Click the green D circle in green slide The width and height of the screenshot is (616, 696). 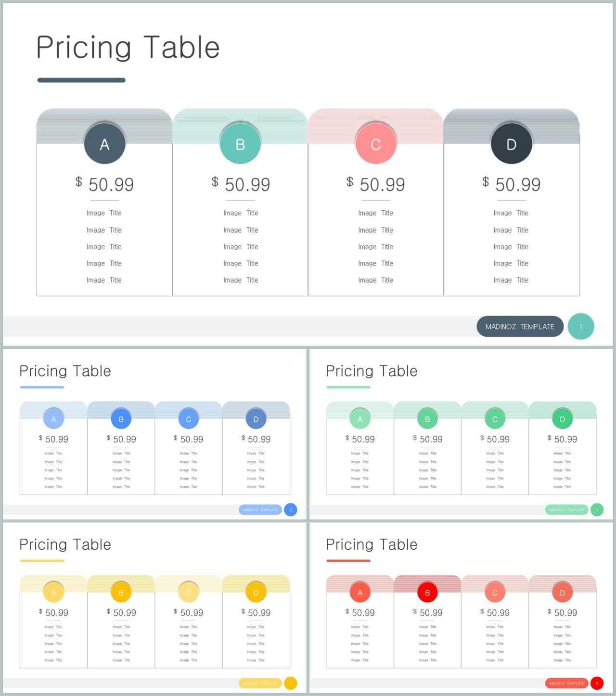click(562, 419)
